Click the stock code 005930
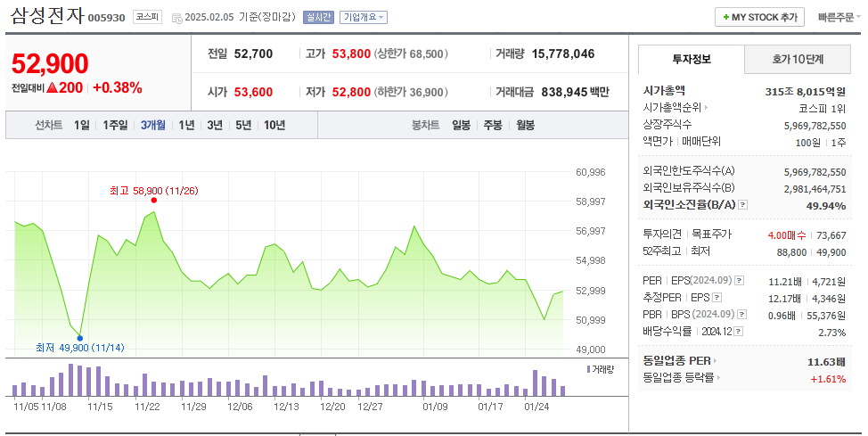 (x=106, y=18)
